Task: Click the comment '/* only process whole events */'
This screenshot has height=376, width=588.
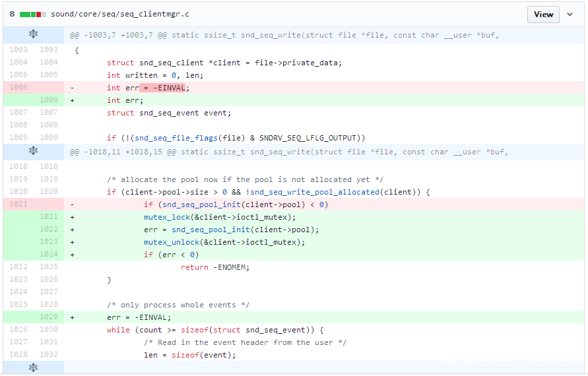Action: coord(178,305)
